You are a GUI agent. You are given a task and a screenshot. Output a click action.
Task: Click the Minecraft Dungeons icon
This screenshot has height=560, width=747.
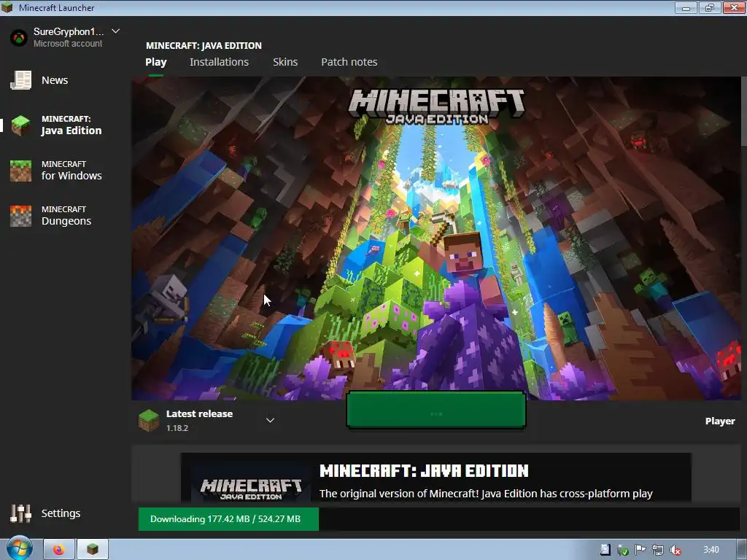(21, 216)
